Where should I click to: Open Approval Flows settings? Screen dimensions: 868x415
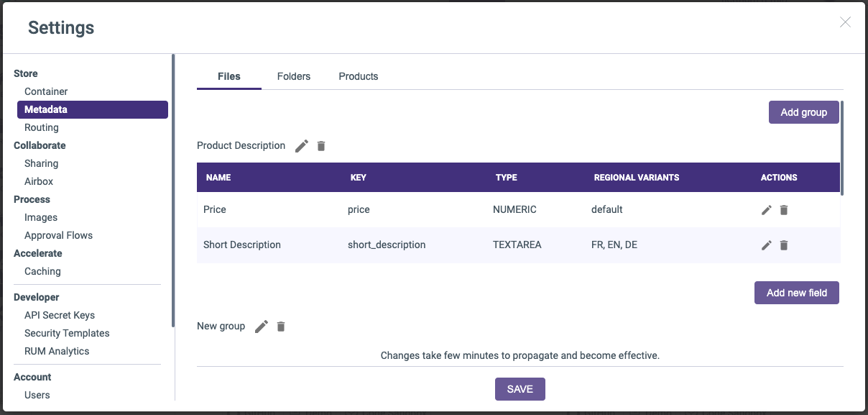pyautogui.click(x=58, y=235)
